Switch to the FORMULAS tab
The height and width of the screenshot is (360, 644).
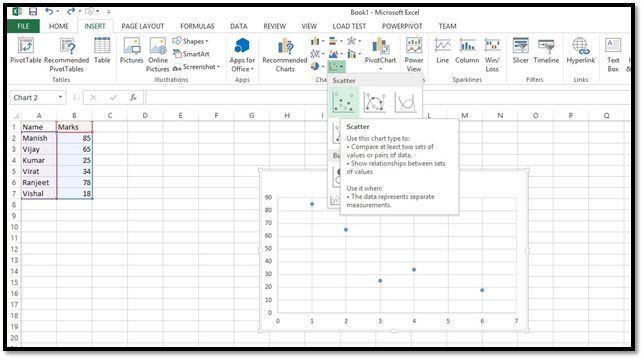coord(197,26)
